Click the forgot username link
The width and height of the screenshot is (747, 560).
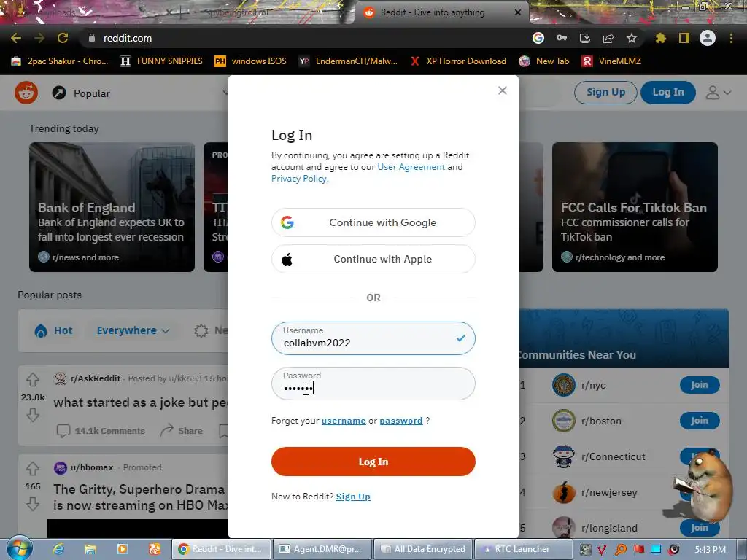344,421
